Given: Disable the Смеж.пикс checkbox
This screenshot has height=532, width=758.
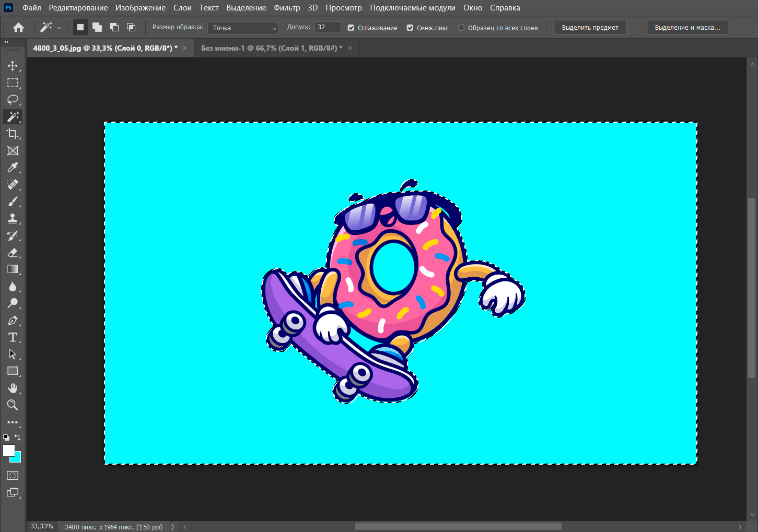Looking at the screenshot, I should (410, 28).
